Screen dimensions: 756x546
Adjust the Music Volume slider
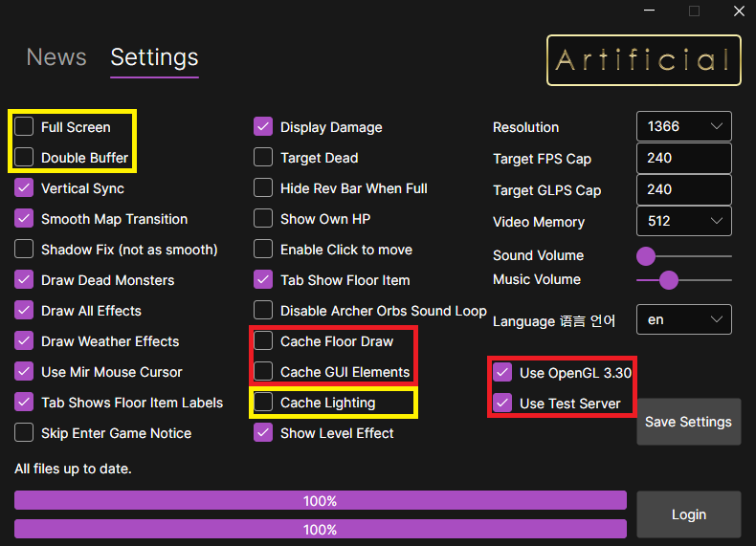(x=669, y=280)
